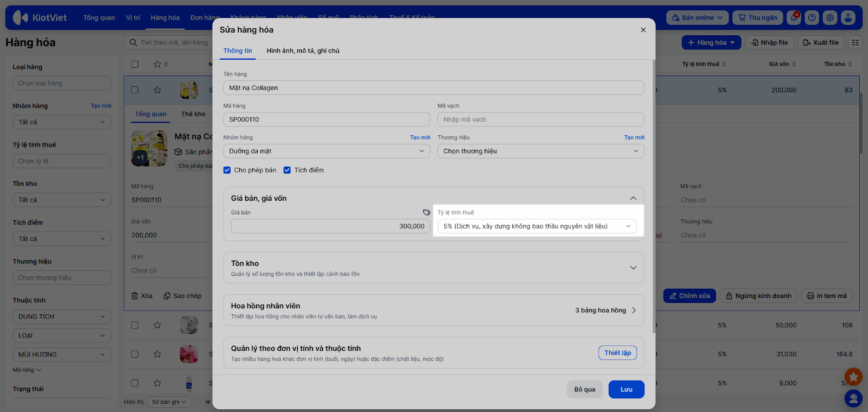Click the Giá bán price field
The image size is (868, 412).
click(330, 226)
